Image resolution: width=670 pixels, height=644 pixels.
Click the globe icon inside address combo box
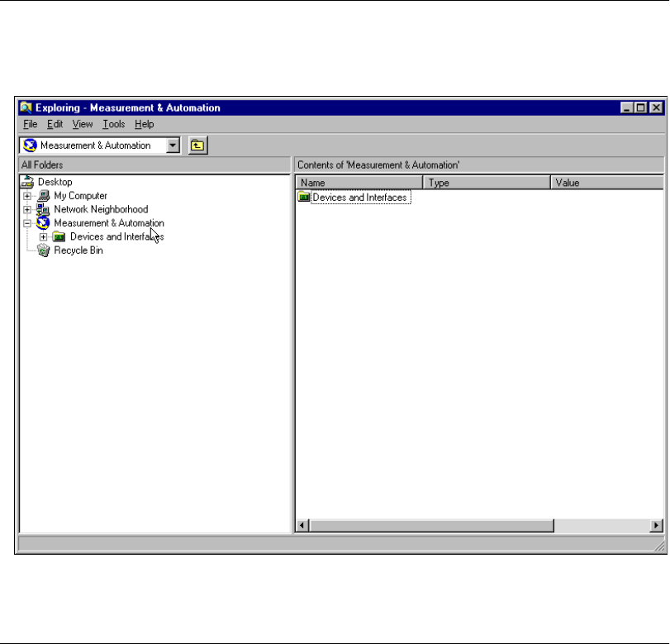click(30, 145)
